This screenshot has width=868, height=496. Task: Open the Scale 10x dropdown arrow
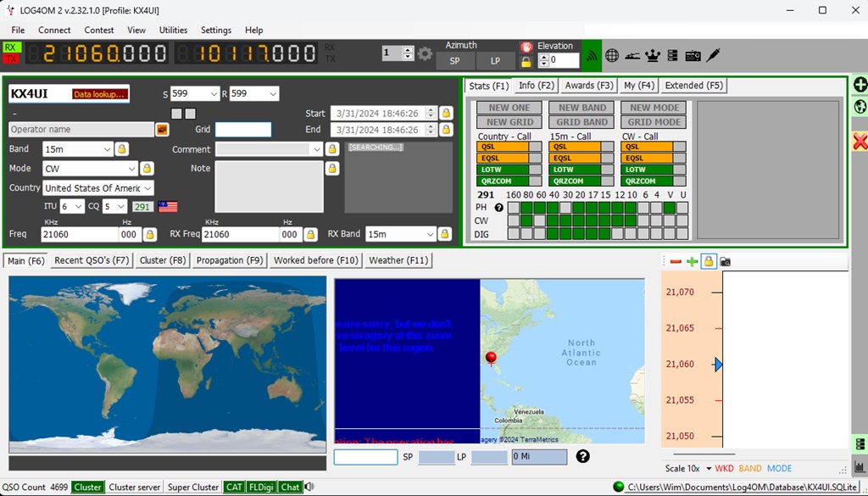point(709,469)
